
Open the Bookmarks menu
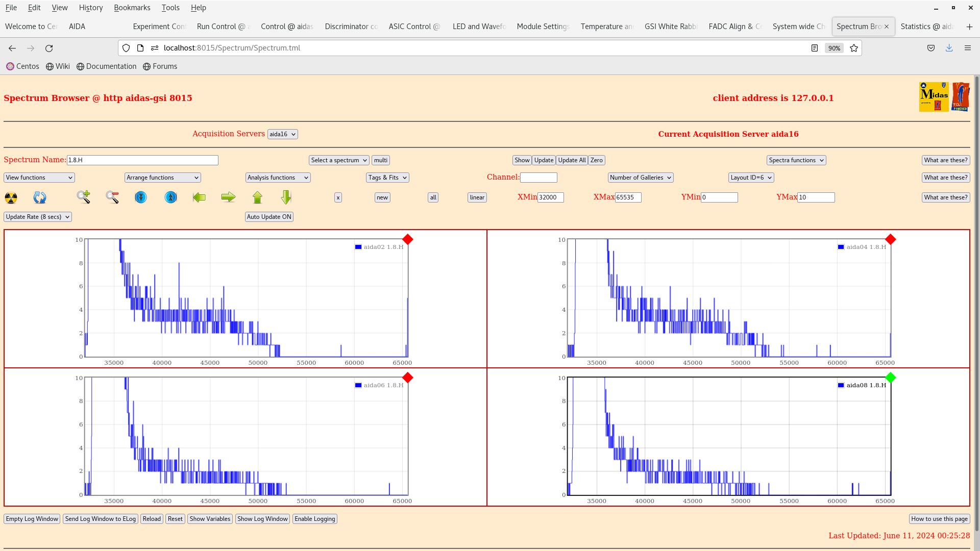(x=132, y=8)
